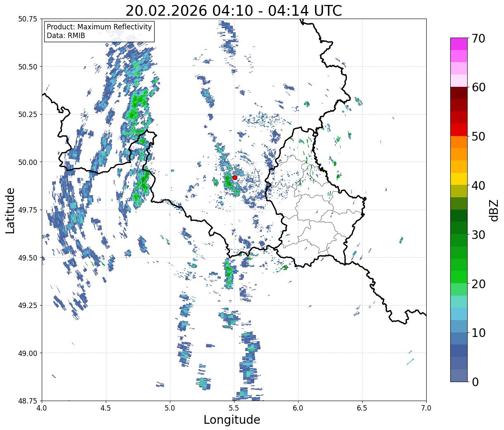Viewport: 504px width, 430px height.
Task: Click the 40 tick label on the colorbar
Action: (x=479, y=186)
